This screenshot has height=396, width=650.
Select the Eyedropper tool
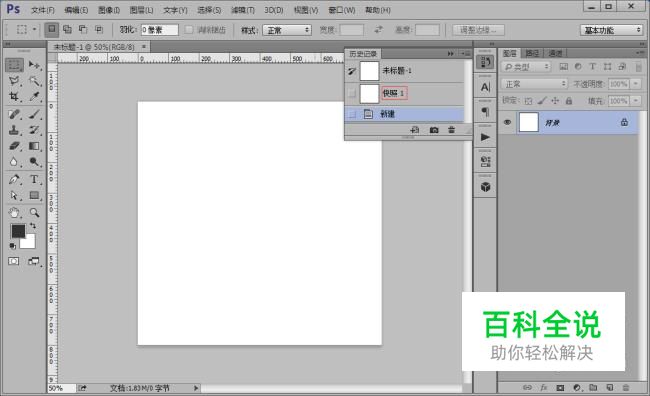click(34, 96)
